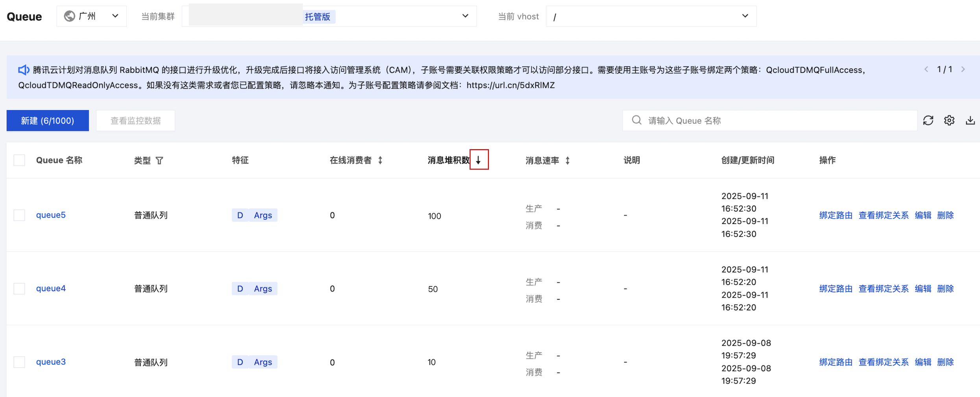The height and width of the screenshot is (397, 980).
Task: Open the 类型 column filter funnel
Action: [x=159, y=160]
